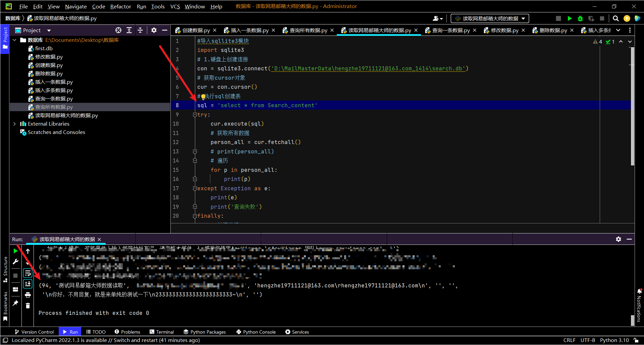Open Project view type dropdown

pos(49,30)
